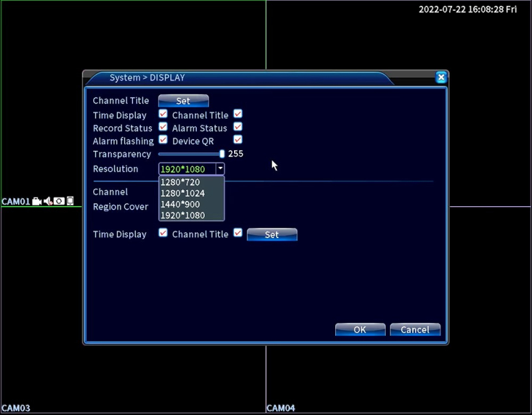Screen dimensions: 532x415
Task: Toggle the lower Time Display checkbox
Action: [163, 233]
